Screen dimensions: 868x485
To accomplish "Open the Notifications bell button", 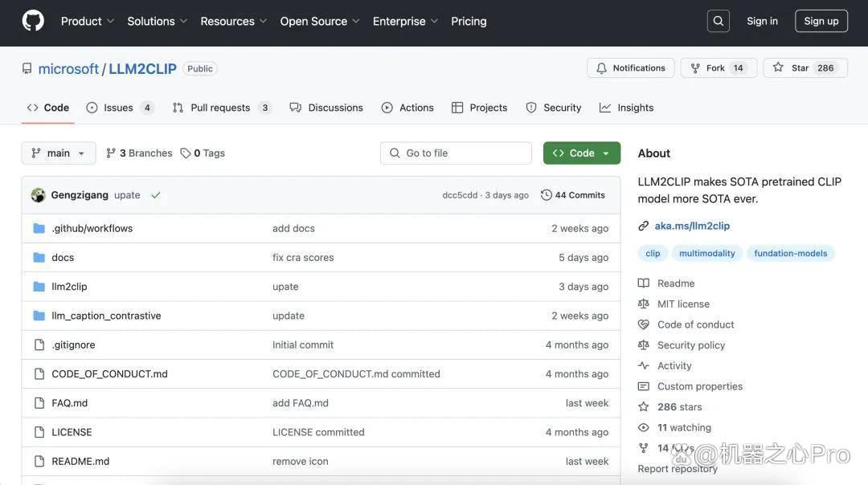I will pyautogui.click(x=631, y=68).
